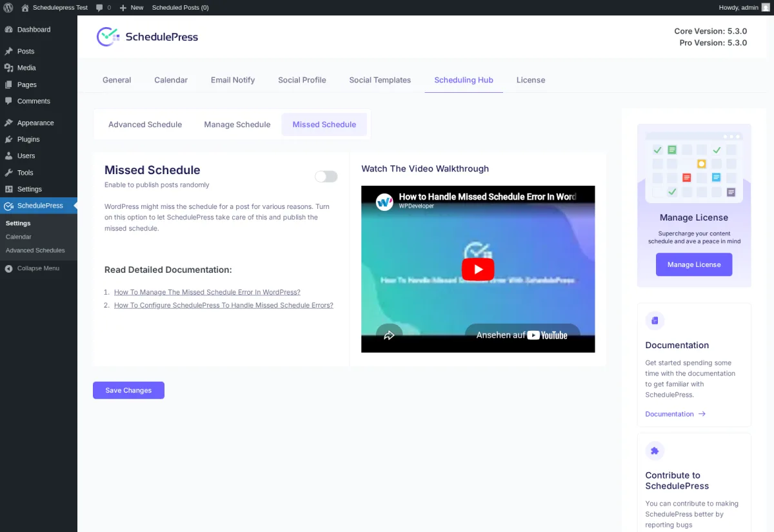Viewport: 774px width, 532px height.
Task: Click the Collapse Menu label
Action: [x=38, y=268]
